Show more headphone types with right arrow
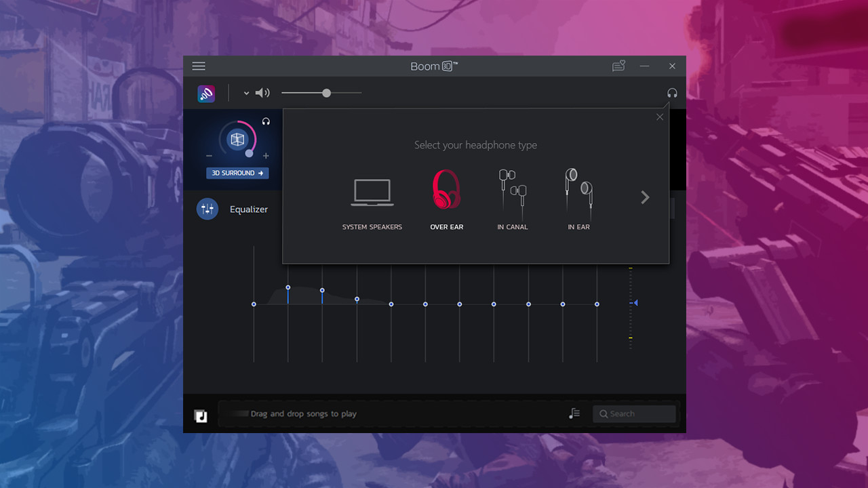Screen dimensions: 868x488 tap(644, 197)
